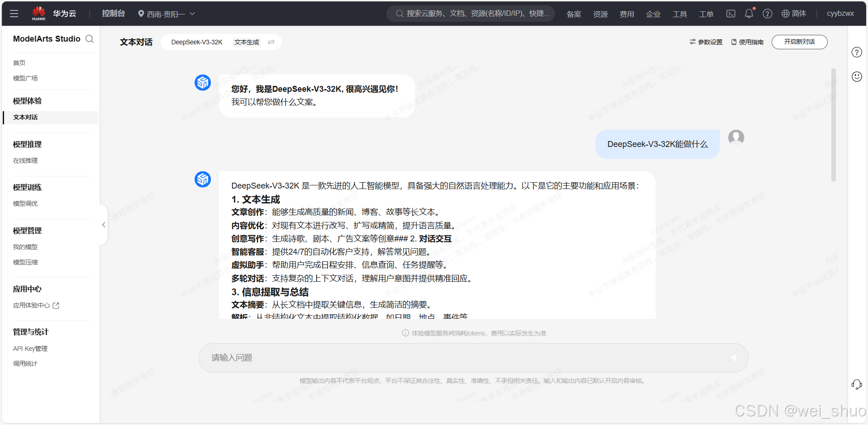Click the globe language icon
Image resolution: width=868 pixels, height=425 pixels.
(x=786, y=14)
